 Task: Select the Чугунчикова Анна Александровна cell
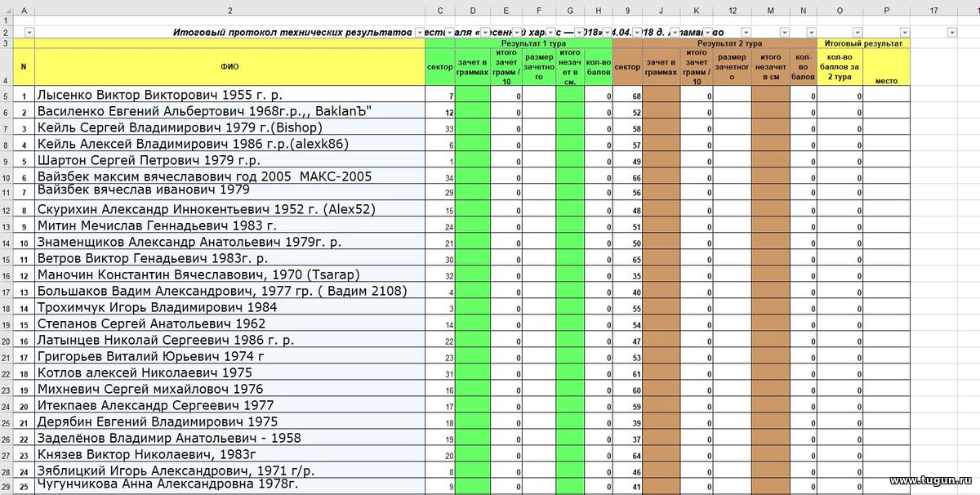[x=230, y=487]
